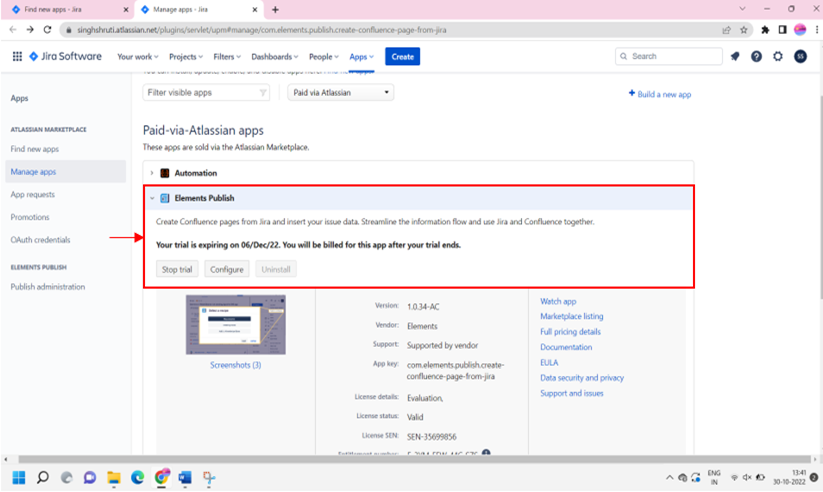Show hidden system tray icons chevron

point(669,477)
